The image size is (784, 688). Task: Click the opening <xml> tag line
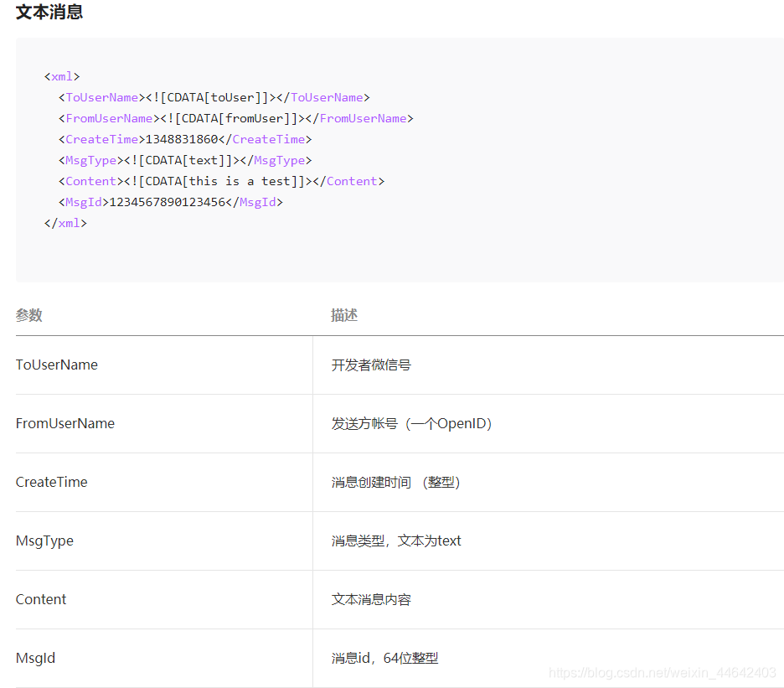(62, 76)
